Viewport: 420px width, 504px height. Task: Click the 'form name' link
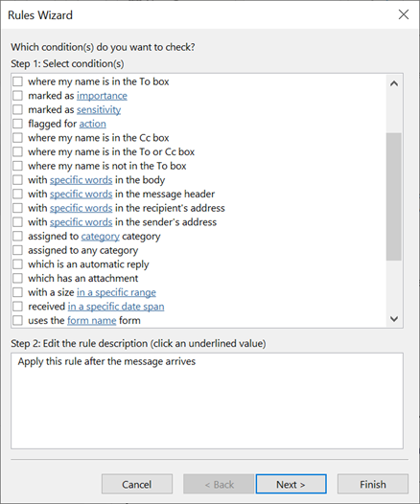pos(92,320)
